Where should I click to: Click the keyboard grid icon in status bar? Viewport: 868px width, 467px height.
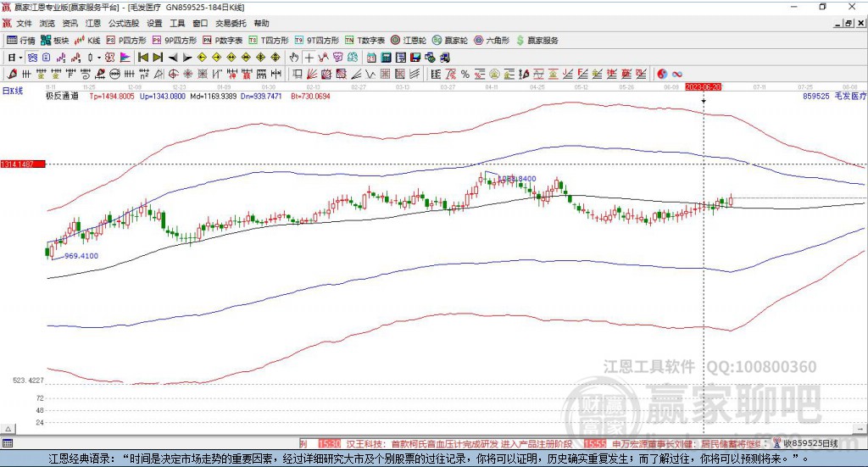click(7, 443)
